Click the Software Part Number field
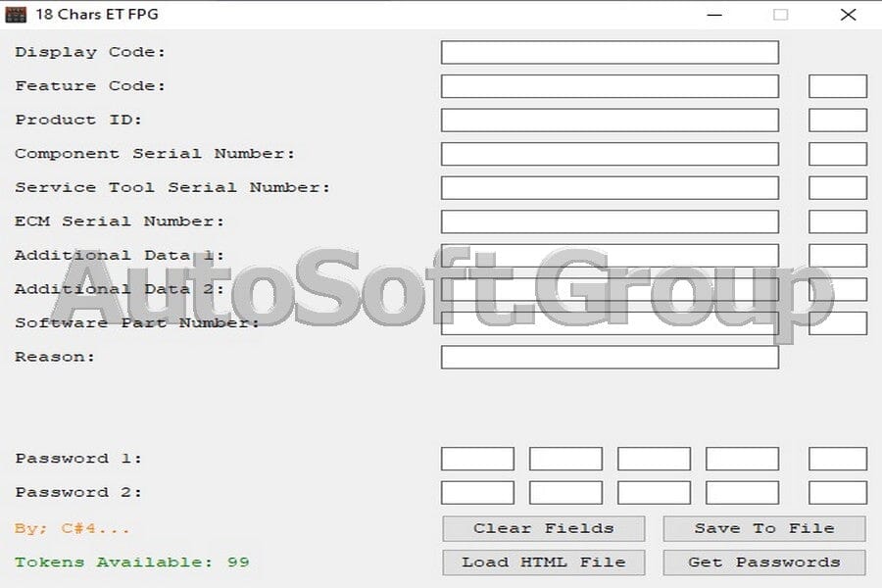 pos(610,323)
